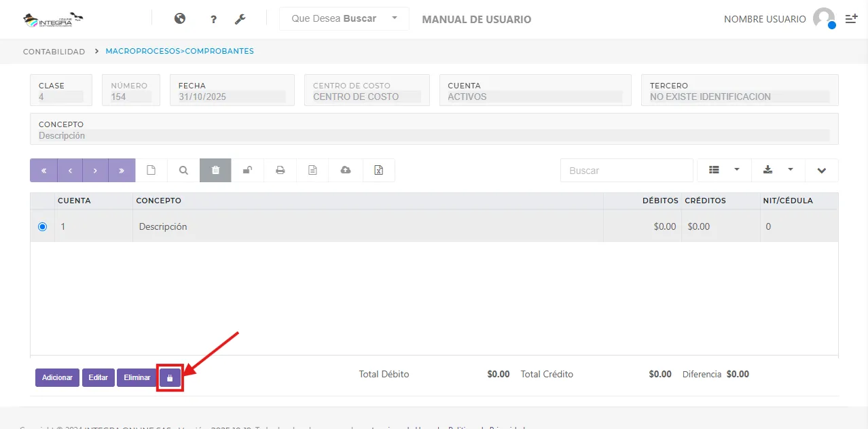868x429 pixels.
Task: Toggle the unlock padlock in the toolbar
Action: pyautogui.click(x=247, y=170)
